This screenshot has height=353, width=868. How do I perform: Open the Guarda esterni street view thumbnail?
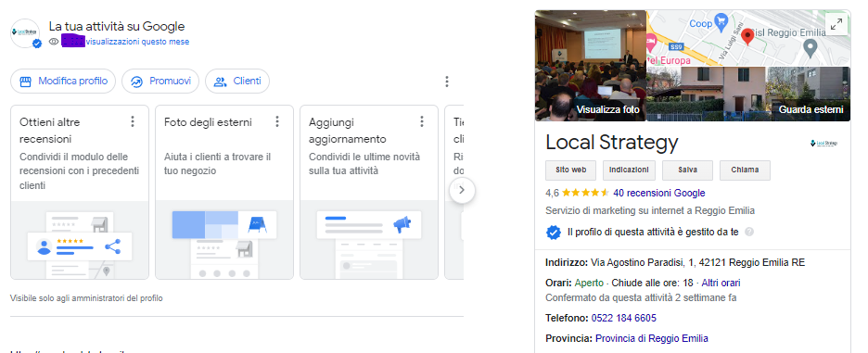tap(748, 95)
